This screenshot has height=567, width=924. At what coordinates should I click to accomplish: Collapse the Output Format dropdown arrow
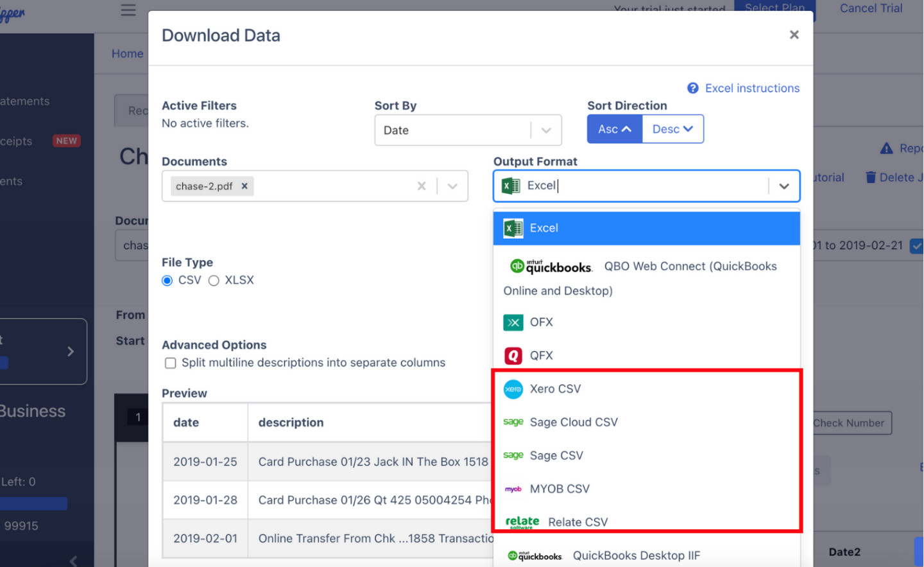tap(784, 186)
